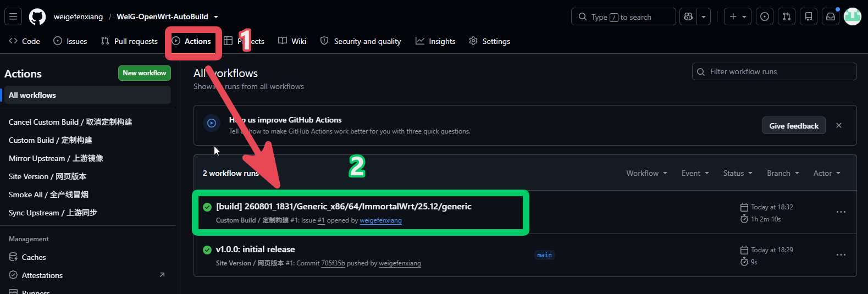
Task: Open the Workflow filter dropdown
Action: pos(646,173)
